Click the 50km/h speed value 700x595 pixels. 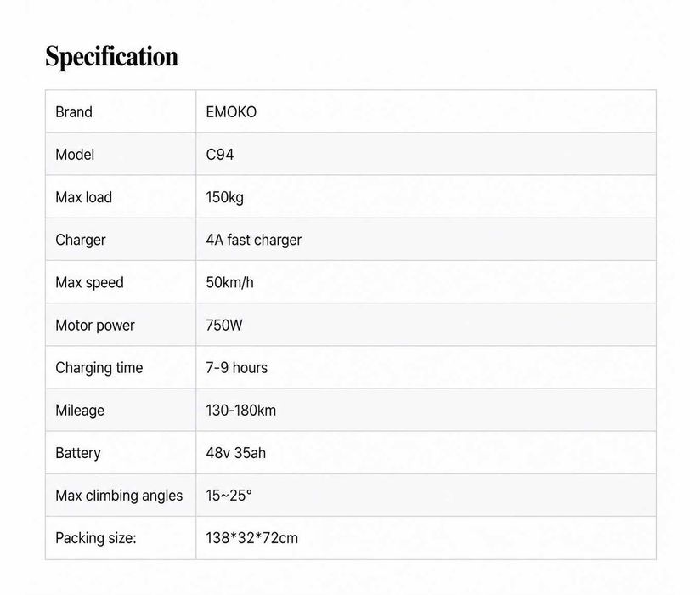click(229, 282)
